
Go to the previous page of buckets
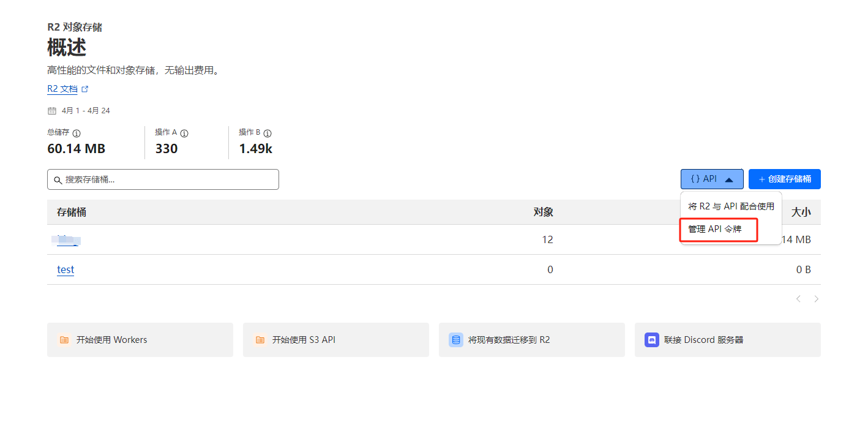point(798,299)
